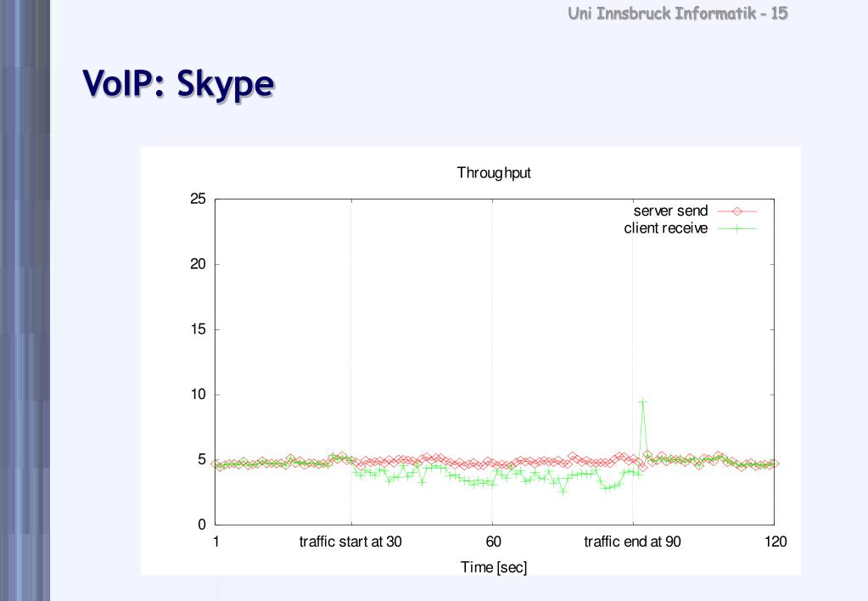Image resolution: width=868 pixels, height=601 pixels.
Task: Click the 'client receive' legend label
Action: [665, 228]
